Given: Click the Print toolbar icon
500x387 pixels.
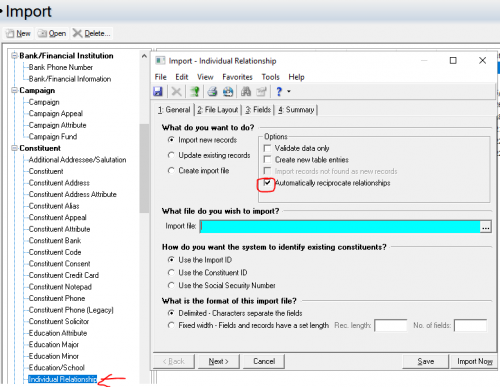Looking at the screenshot, I should point(212,91).
